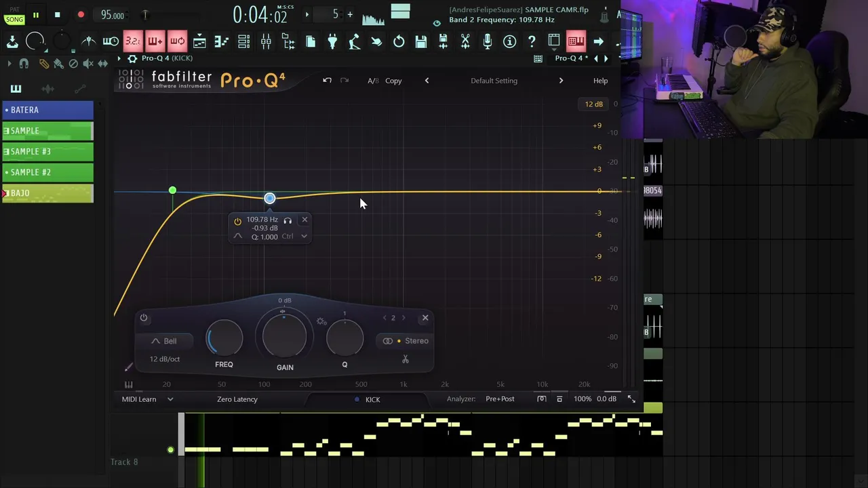Screen dimensions: 868x488
Task: Open Pro-Q 4 plugin gear options
Action: [132, 58]
